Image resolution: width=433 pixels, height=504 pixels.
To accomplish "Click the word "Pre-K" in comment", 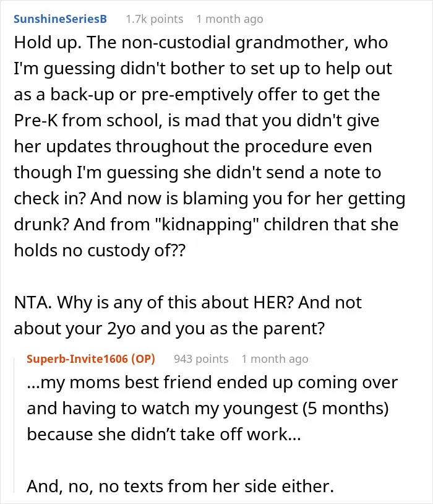I will click(x=35, y=121).
